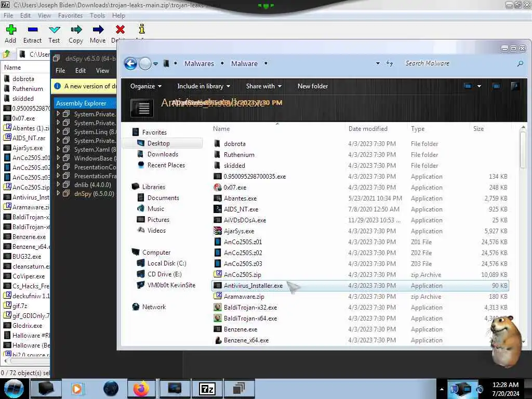This screenshot has height=399, width=532.
Task: Click the Test icon in 7-Zip
Action: point(54,30)
